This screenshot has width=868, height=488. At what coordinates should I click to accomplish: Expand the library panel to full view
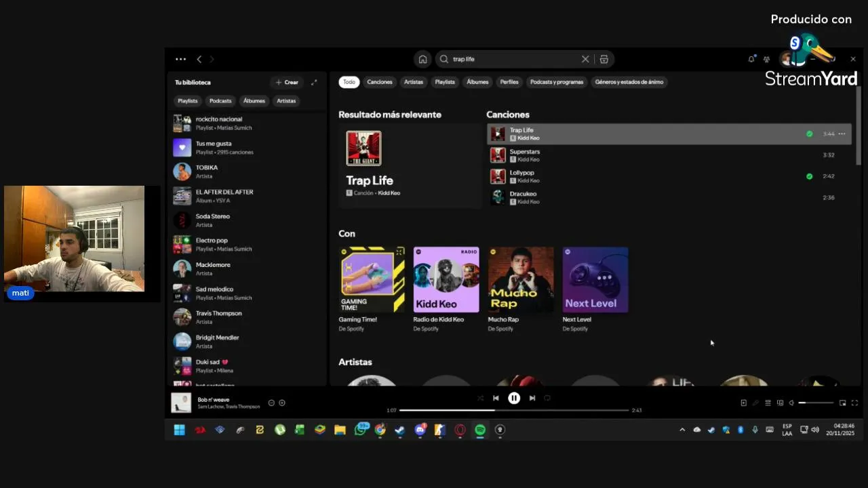tap(314, 82)
